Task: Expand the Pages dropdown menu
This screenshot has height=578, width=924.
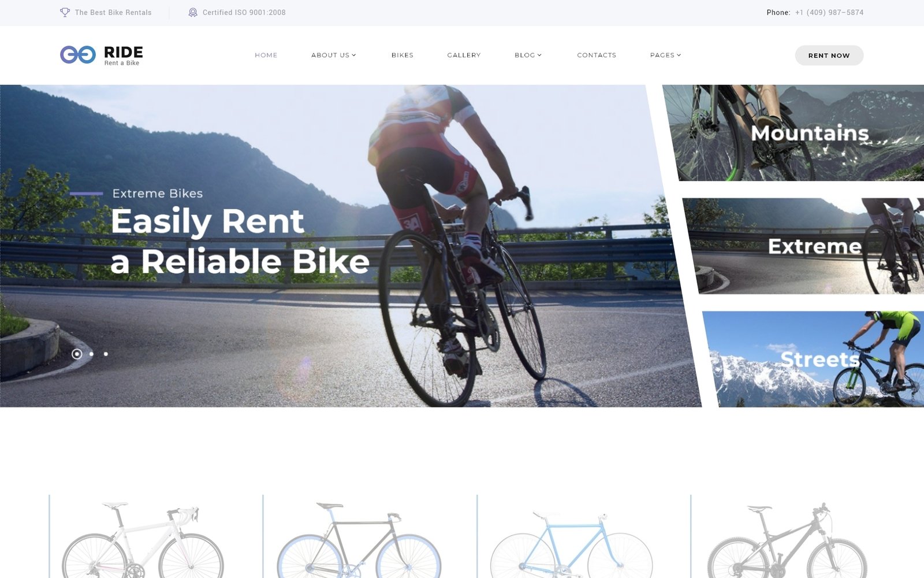Action: tap(665, 55)
